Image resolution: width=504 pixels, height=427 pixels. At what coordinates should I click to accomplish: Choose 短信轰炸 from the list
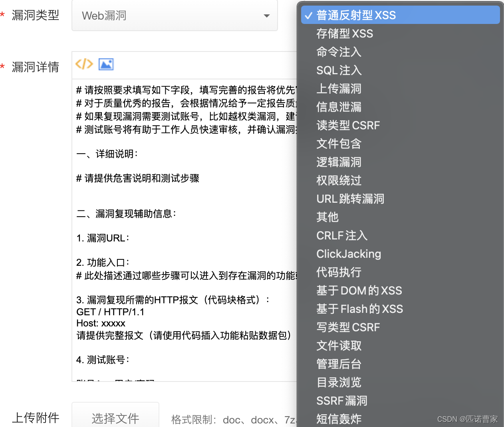400,419
